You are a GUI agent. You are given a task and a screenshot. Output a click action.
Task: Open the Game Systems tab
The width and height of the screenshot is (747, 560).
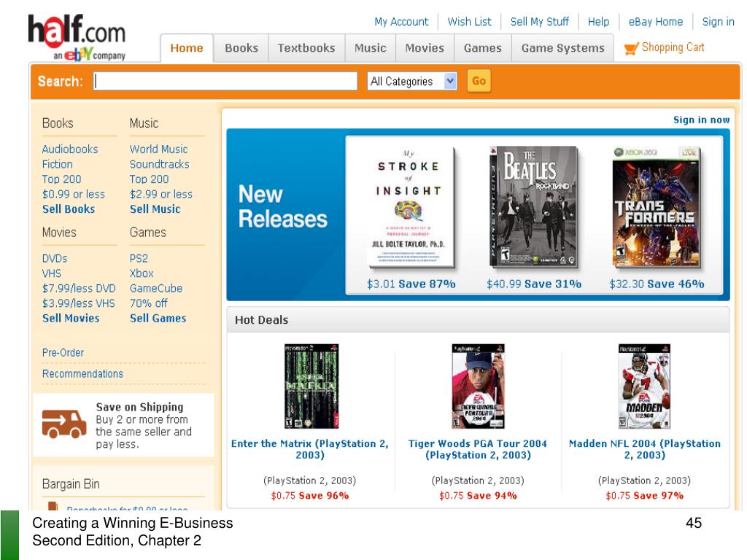point(562,48)
